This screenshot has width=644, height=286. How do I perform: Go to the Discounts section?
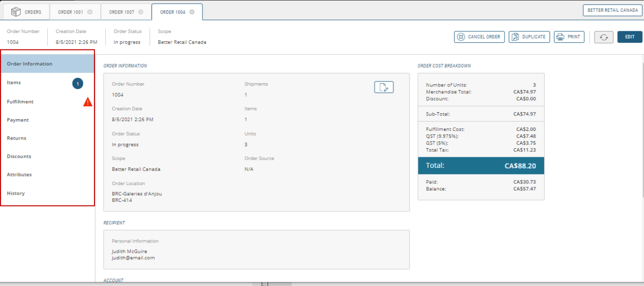19,157
